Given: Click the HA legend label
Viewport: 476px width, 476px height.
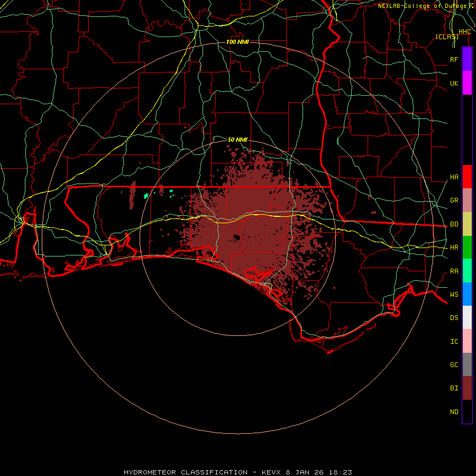Looking at the screenshot, I should point(454,177).
